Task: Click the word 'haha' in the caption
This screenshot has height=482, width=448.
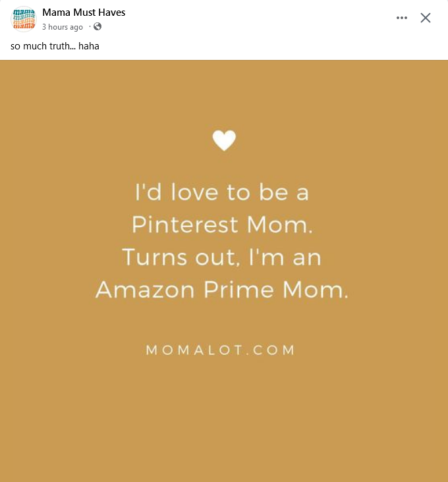Action: pyautogui.click(x=89, y=46)
